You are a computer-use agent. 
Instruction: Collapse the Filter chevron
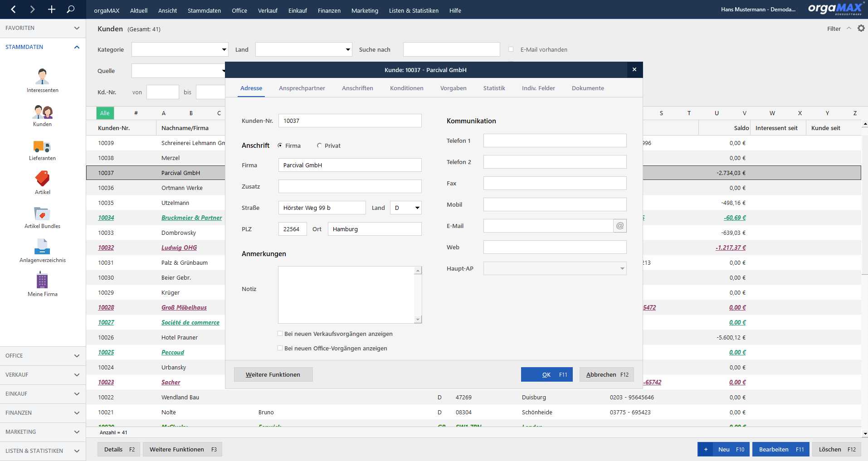848,28
